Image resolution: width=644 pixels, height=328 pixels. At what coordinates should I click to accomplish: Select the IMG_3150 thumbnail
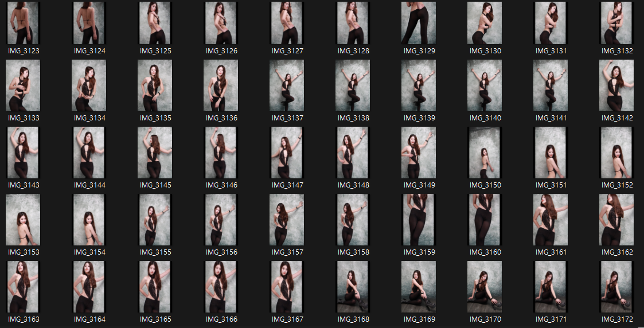(485, 153)
